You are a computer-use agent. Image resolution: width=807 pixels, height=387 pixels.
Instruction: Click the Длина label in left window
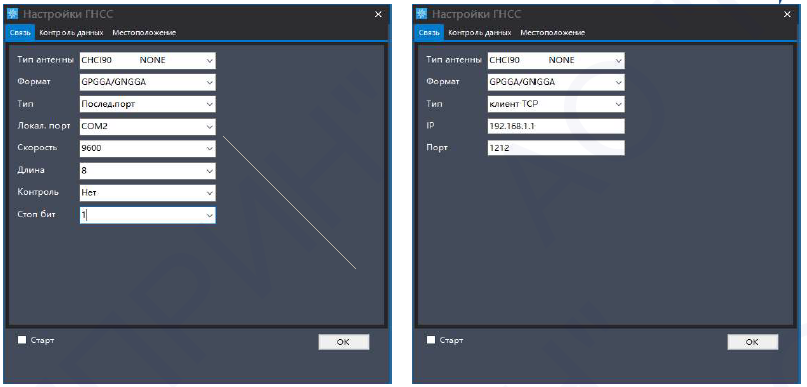coord(31,170)
